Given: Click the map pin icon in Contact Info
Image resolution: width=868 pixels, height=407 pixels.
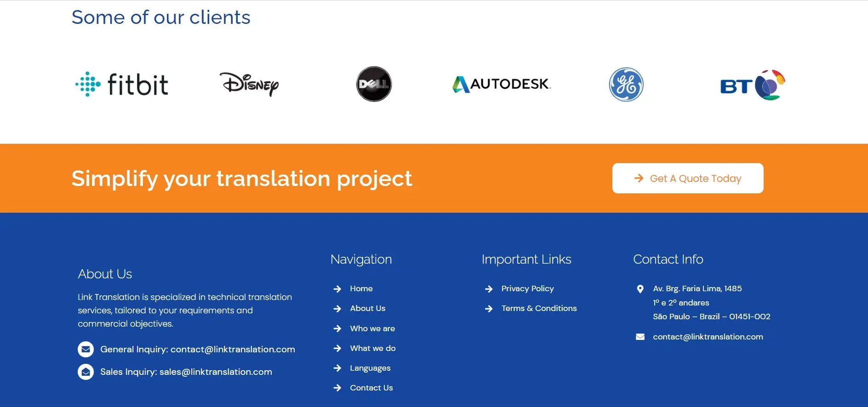Looking at the screenshot, I should tap(640, 289).
